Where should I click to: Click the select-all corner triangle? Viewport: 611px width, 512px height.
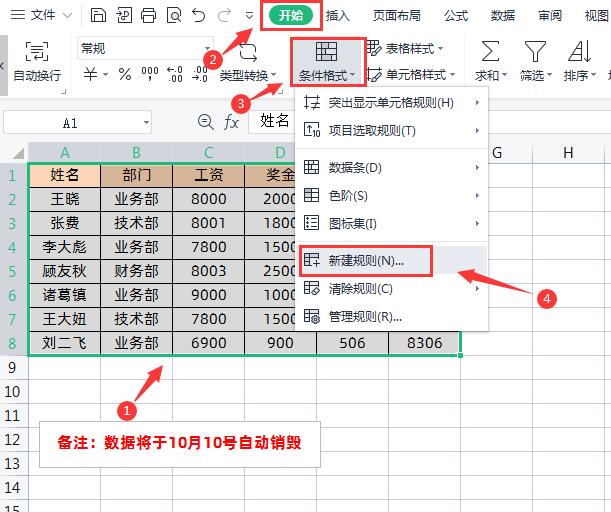[18, 153]
